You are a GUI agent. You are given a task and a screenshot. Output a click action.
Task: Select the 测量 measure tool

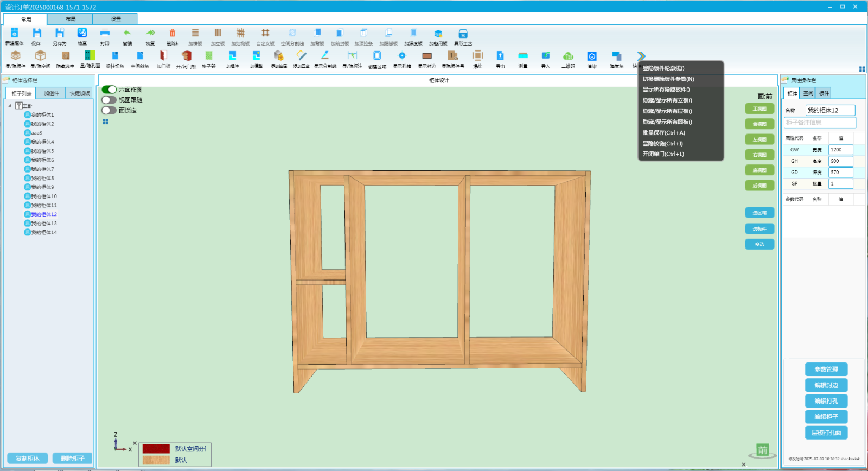(x=523, y=56)
